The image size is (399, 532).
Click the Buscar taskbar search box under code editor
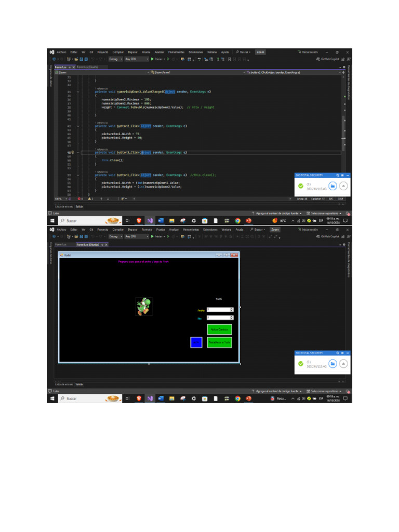[x=90, y=221]
